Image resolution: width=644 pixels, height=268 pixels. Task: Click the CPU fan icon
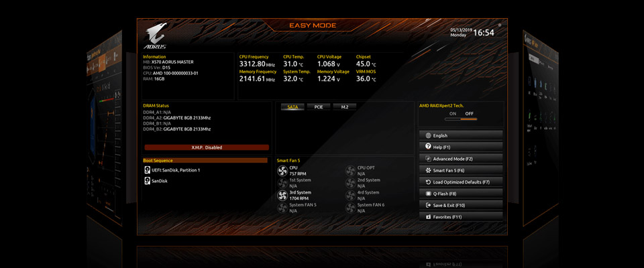[x=282, y=171]
